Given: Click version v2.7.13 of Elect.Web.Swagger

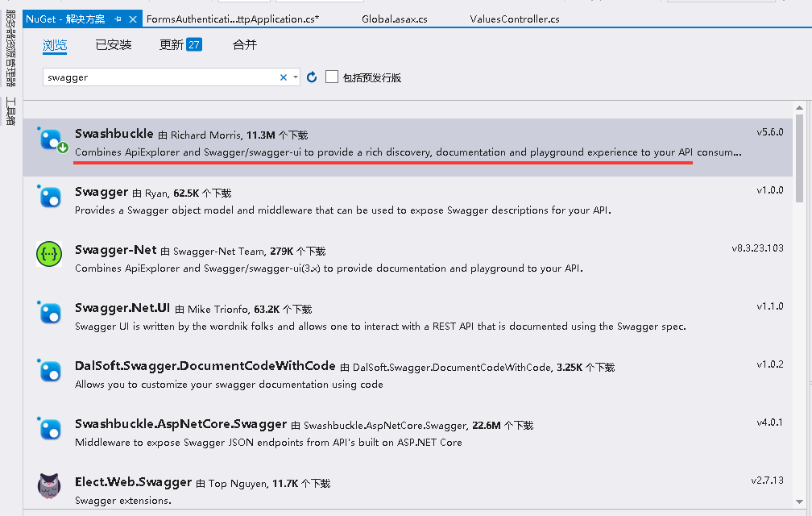Looking at the screenshot, I should pyautogui.click(x=767, y=481).
